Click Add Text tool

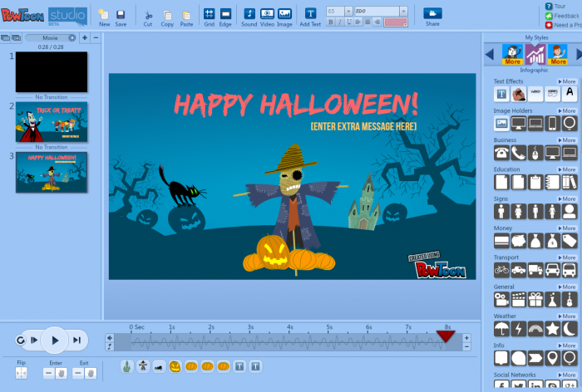(310, 17)
